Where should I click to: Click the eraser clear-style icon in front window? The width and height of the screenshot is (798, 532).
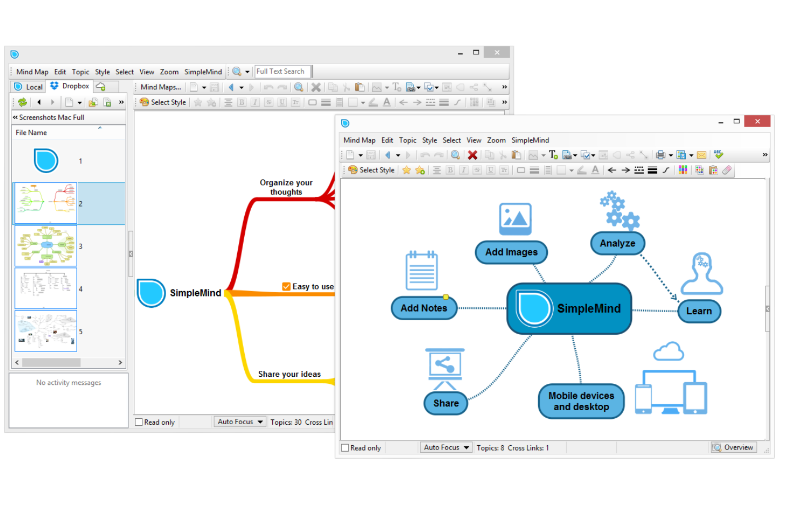[x=727, y=170]
